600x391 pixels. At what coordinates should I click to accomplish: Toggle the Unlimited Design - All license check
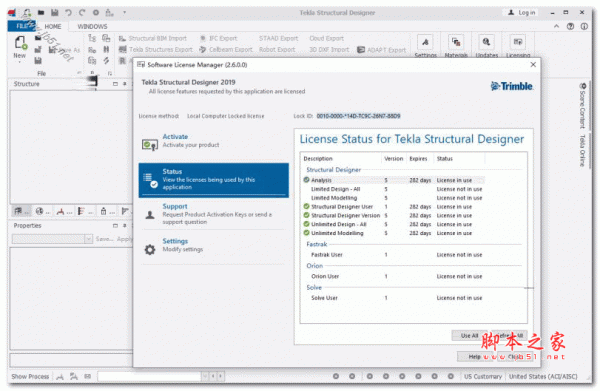(306, 224)
